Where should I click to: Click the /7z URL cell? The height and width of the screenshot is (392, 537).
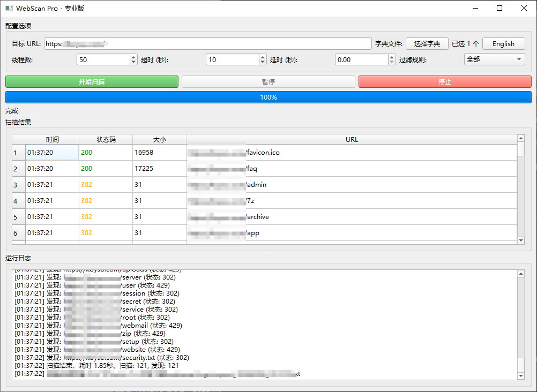352,201
